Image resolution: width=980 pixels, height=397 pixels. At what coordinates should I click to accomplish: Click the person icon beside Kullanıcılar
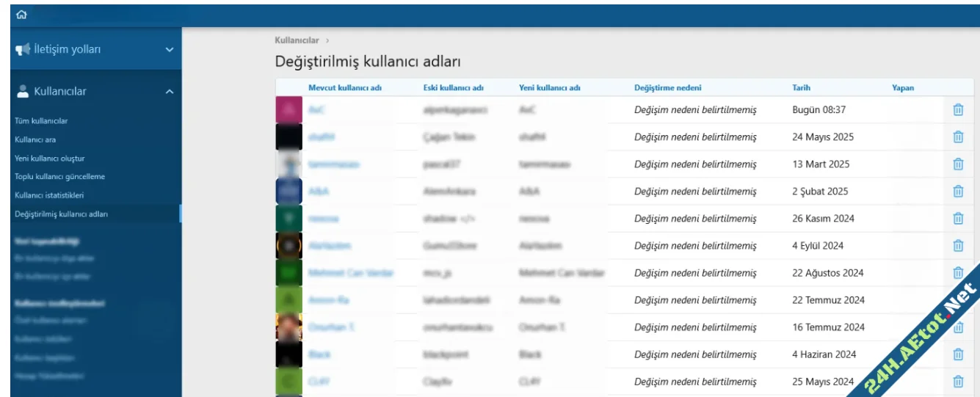coord(23,92)
